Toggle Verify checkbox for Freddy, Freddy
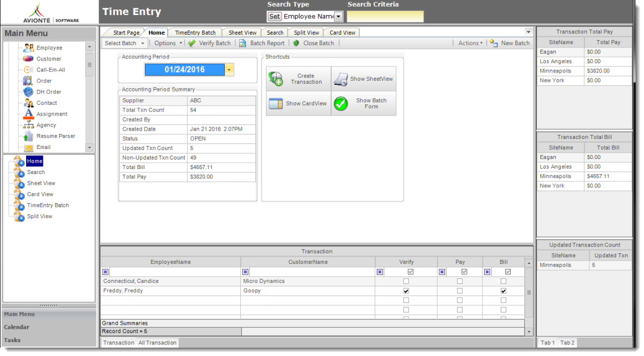Screen dimensions: 644x356 tap(406, 291)
